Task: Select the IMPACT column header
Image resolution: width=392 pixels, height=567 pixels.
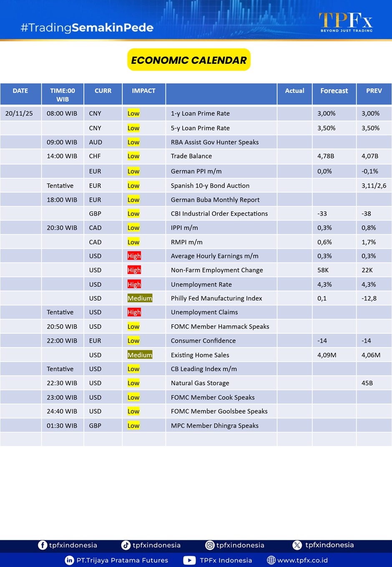Action: coord(143,91)
